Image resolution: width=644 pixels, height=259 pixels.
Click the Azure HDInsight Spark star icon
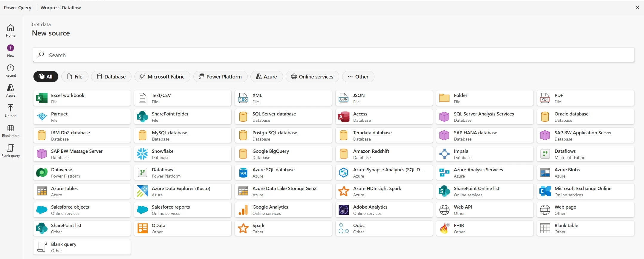[344, 191]
